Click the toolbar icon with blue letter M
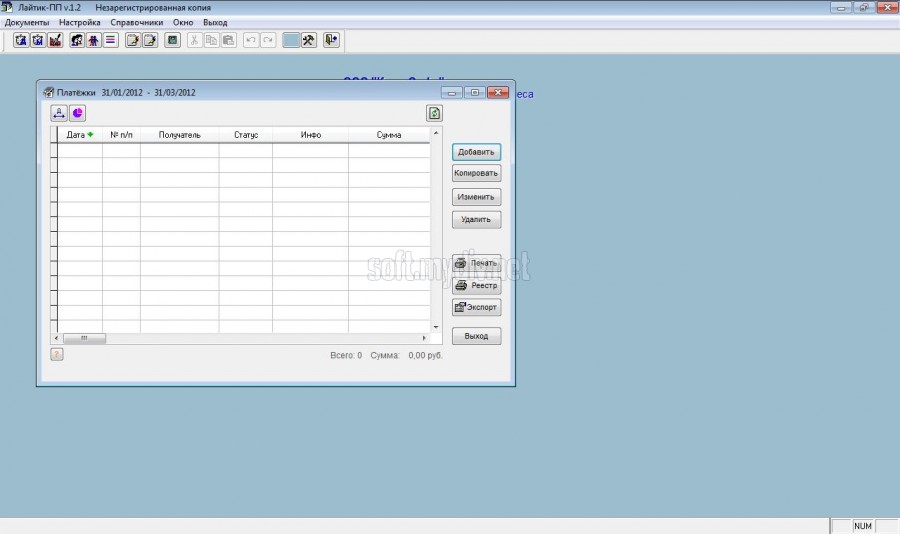This screenshot has height=534, width=900. [x=38, y=40]
